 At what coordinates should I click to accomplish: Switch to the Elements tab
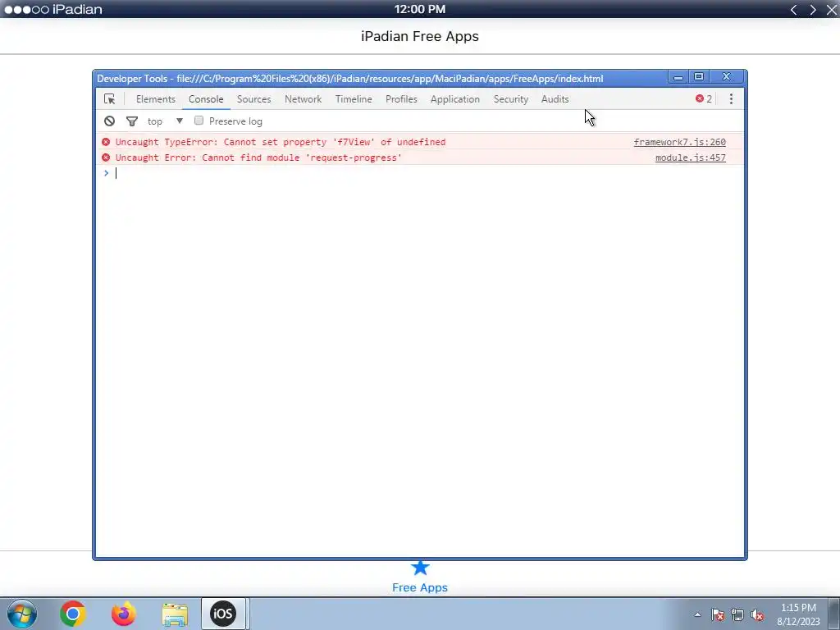tap(155, 99)
